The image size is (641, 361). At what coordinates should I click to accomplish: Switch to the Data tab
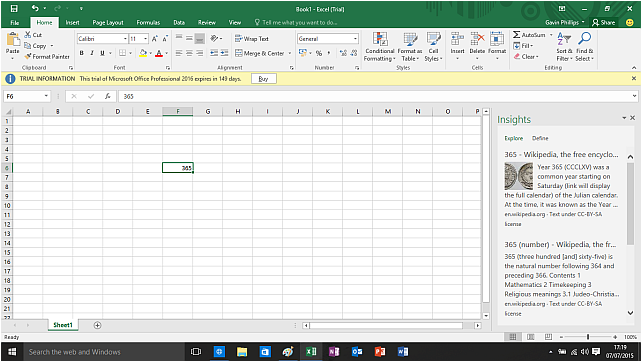(179, 22)
